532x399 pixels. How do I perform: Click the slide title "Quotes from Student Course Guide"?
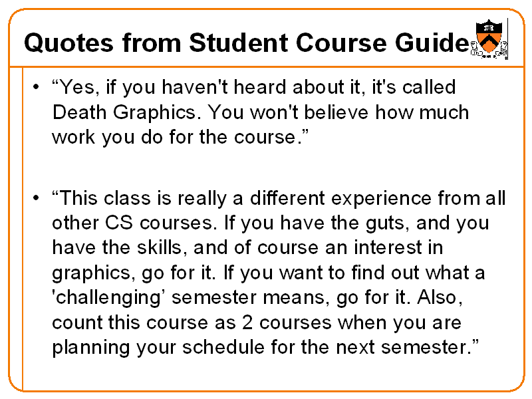pyautogui.click(x=246, y=44)
